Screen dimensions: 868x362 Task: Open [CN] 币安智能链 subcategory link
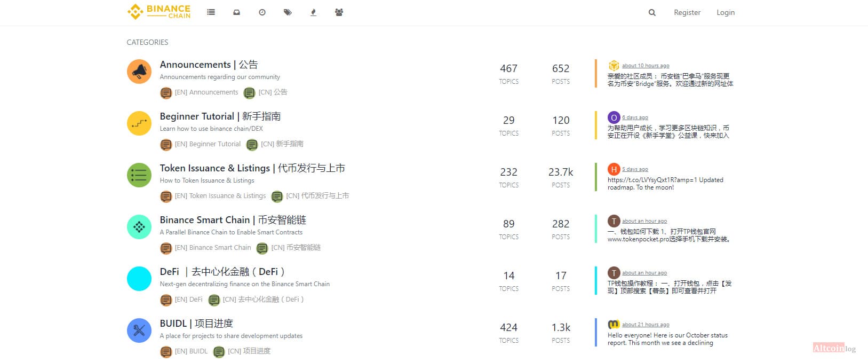(x=296, y=248)
